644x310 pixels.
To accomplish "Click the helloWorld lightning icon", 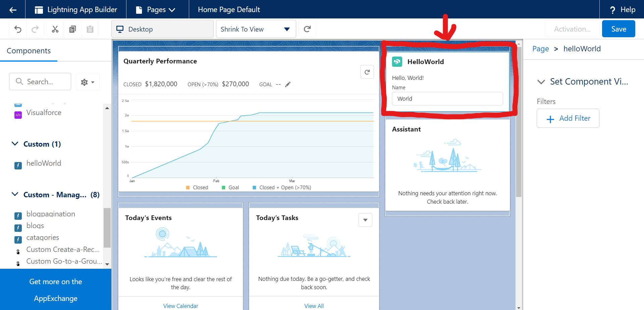I will tap(18, 165).
